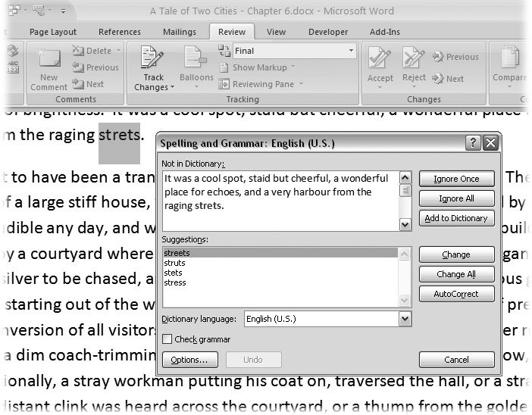Image resolution: width=532 pixels, height=415 pixels.
Task: Enable the Check grammar checkbox
Action: pyautogui.click(x=167, y=339)
